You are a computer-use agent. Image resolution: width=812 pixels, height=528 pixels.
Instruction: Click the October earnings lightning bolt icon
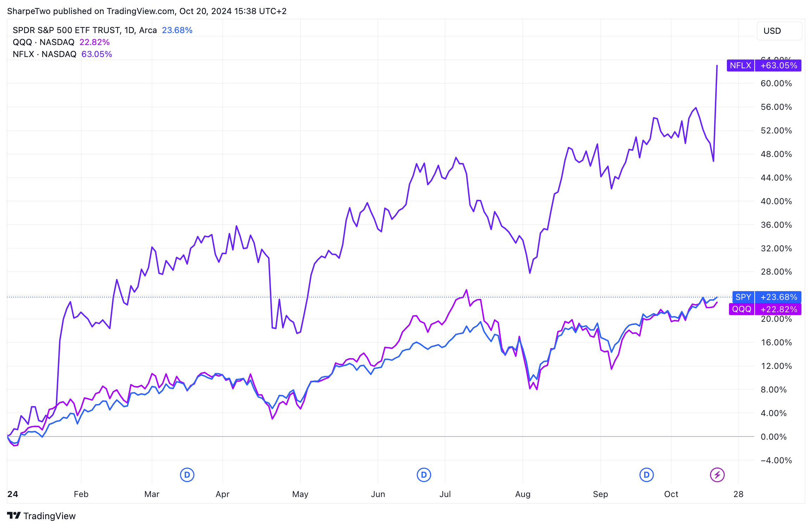[x=717, y=475]
